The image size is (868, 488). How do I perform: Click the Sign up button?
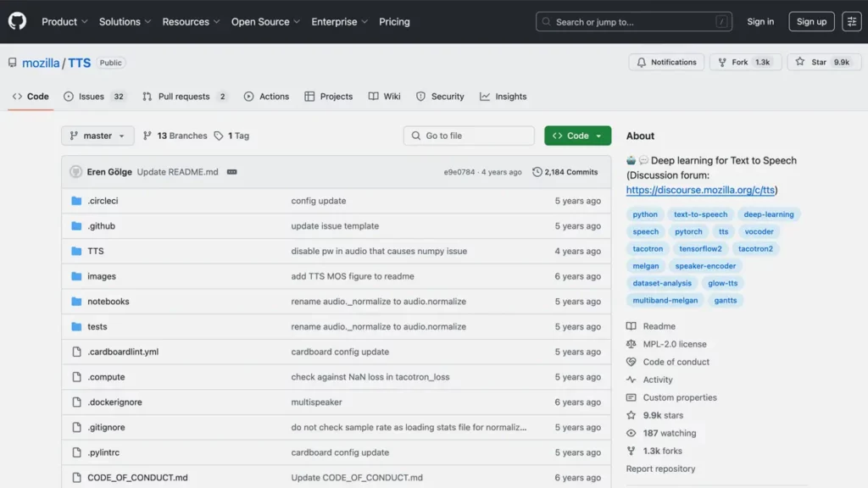pos(811,21)
